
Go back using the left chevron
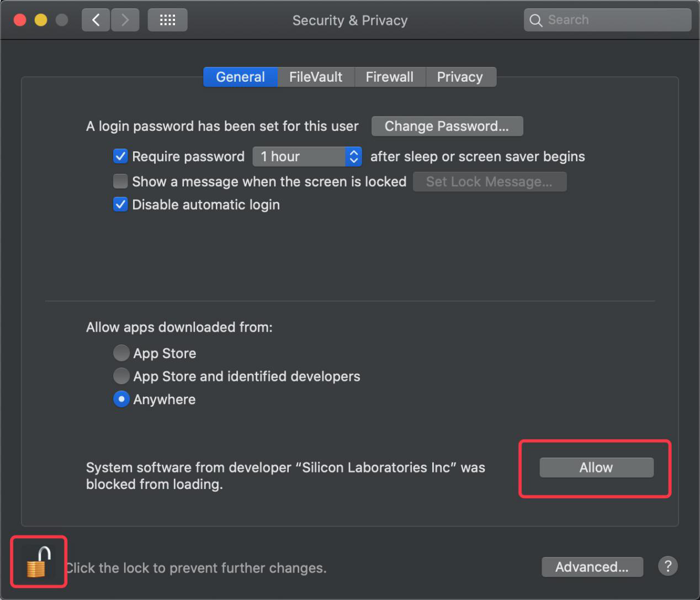(96, 20)
